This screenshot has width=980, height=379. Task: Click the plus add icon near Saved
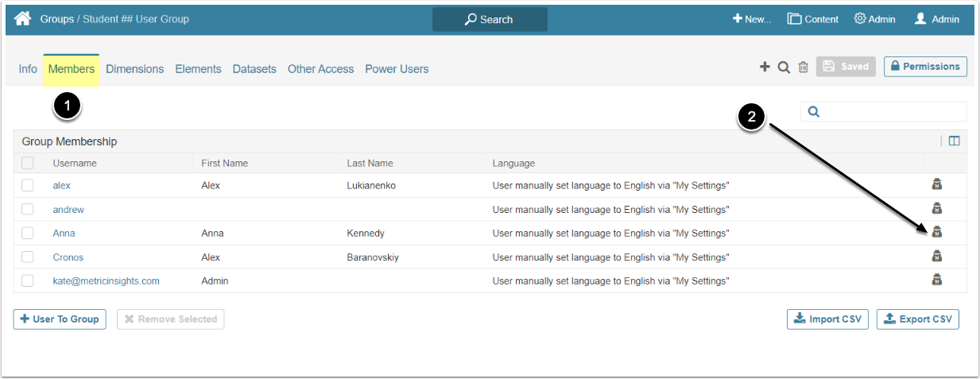point(765,68)
